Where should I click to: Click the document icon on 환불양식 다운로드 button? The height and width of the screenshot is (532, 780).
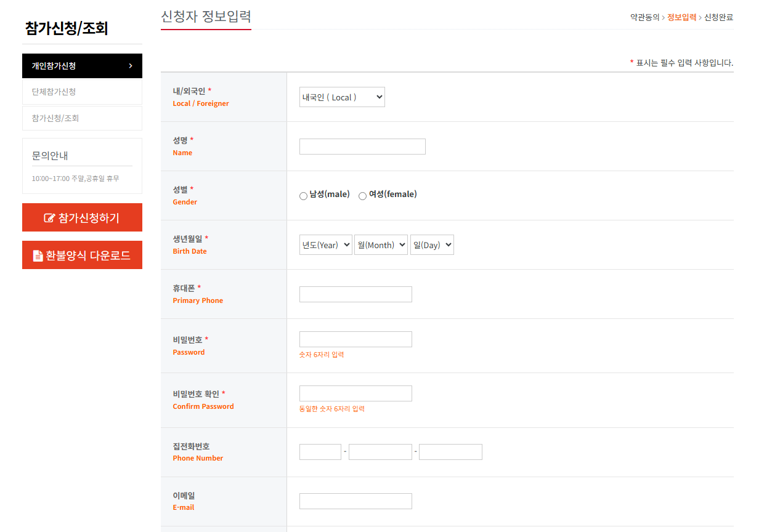pos(38,256)
